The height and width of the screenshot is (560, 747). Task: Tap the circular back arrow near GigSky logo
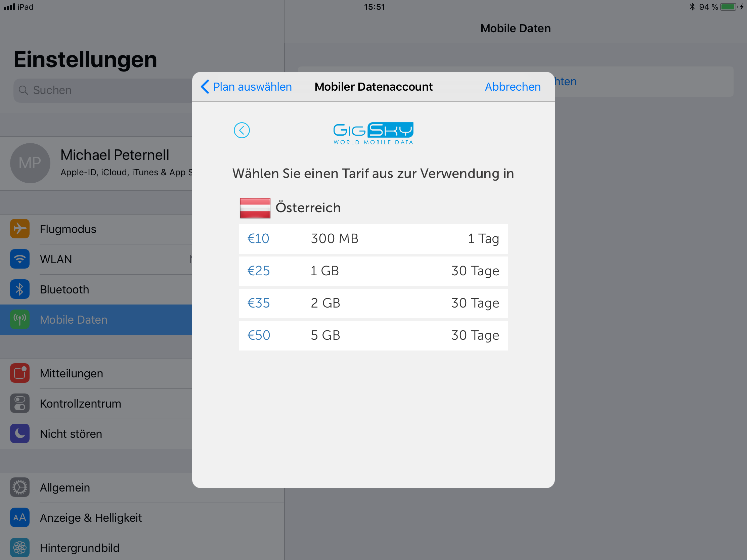241,130
